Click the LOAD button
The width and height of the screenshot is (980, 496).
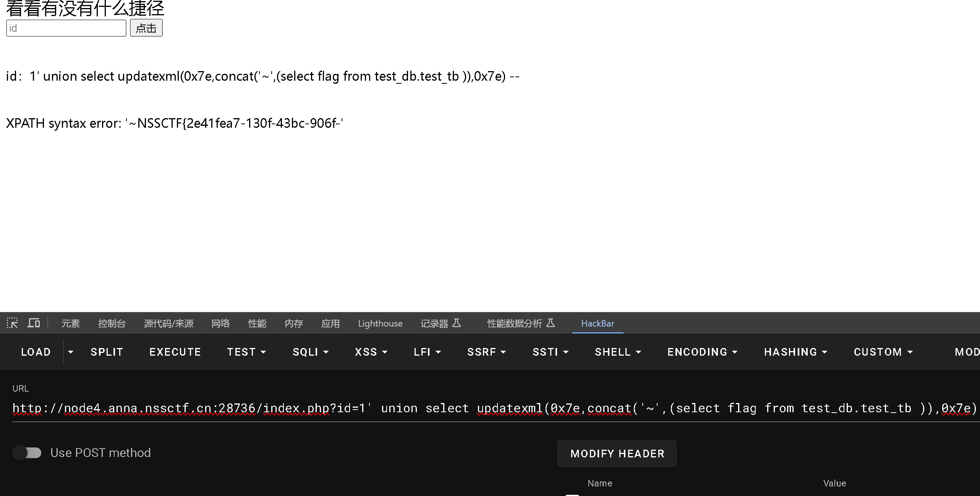36,352
